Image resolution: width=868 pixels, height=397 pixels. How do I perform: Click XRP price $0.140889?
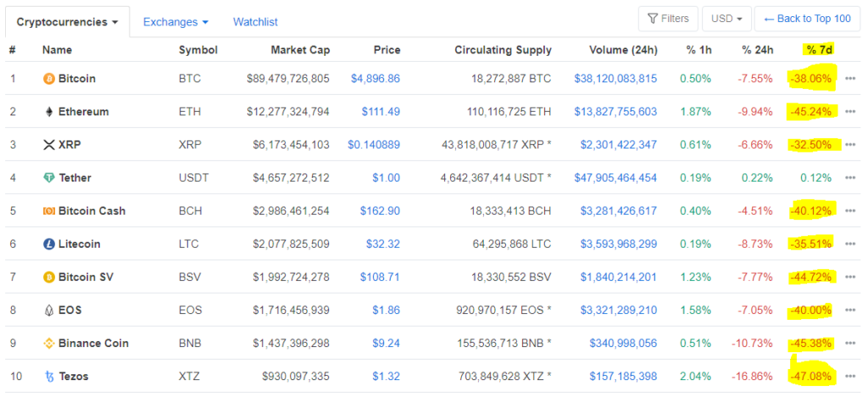click(374, 145)
